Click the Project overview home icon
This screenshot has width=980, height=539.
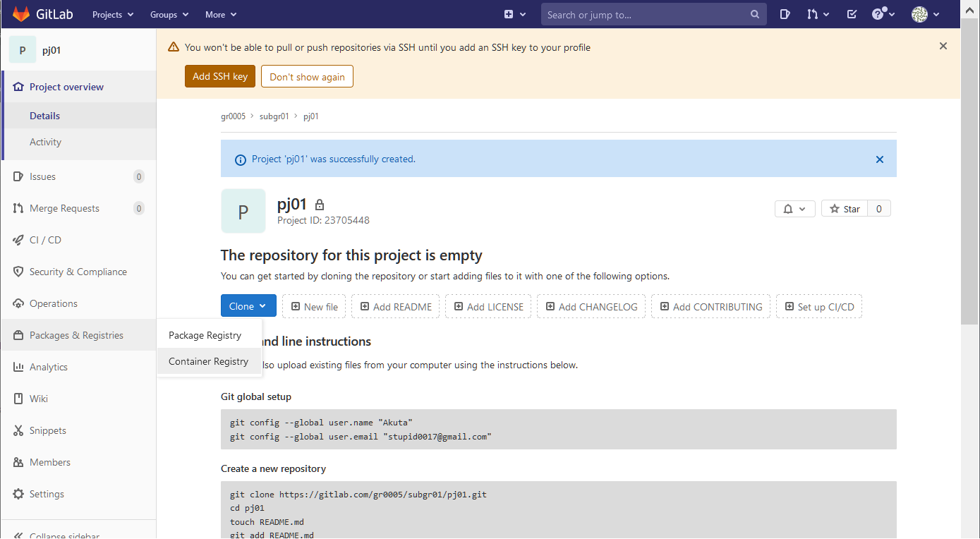tap(18, 87)
